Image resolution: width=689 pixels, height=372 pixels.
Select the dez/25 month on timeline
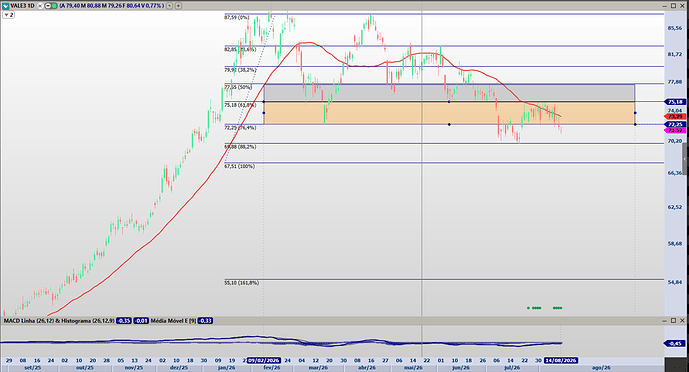pyautogui.click(x=179, y=368)
